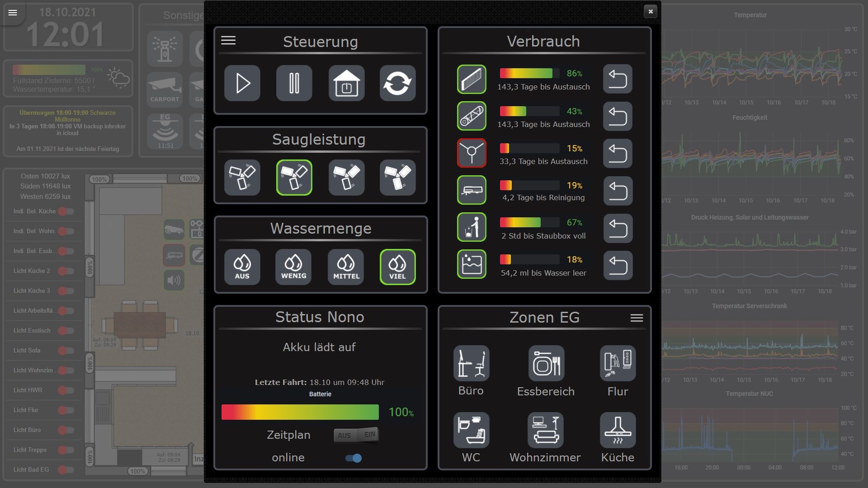Open the CARPORT camera tile
Image resolution: width=868 pixels, height=488 pixels.
tap(165, 89)
